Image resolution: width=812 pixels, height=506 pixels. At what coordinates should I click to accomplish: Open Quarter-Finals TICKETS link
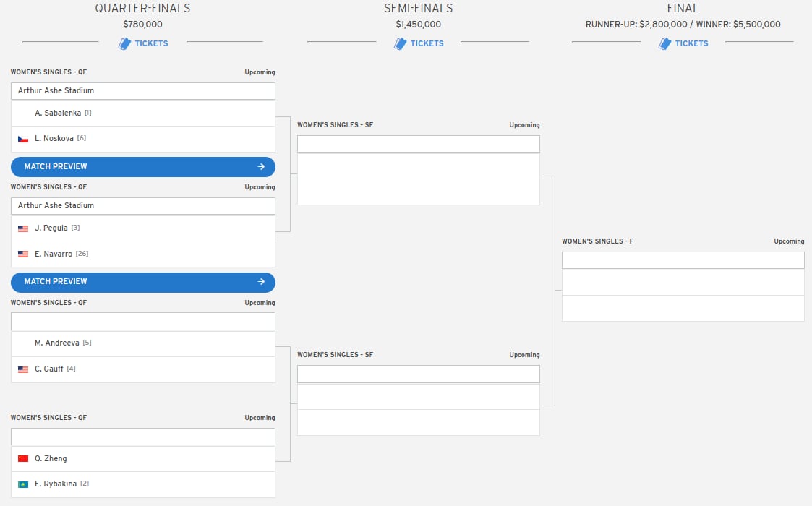tap(151, 43)
